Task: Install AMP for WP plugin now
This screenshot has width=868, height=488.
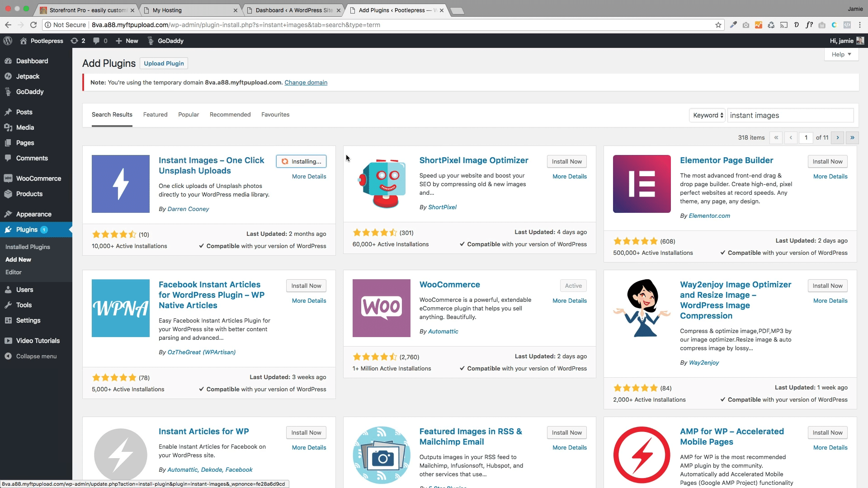Action: 827,432
